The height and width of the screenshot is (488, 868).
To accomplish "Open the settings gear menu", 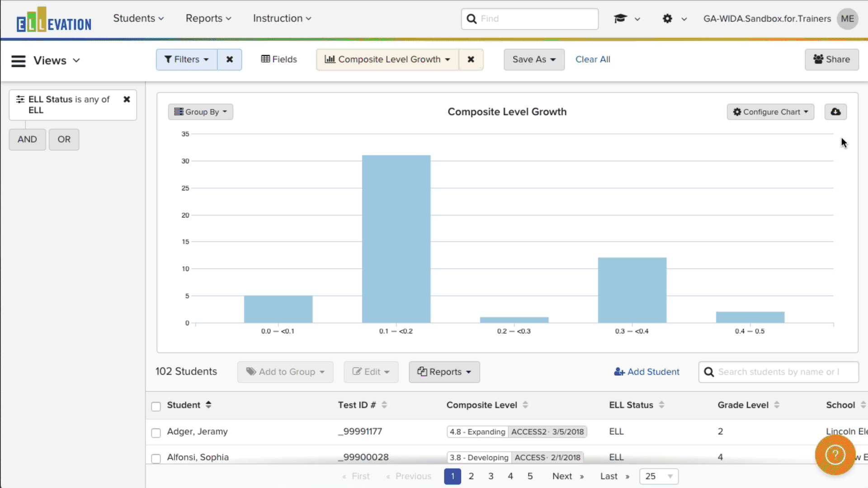I will (667, 19).
